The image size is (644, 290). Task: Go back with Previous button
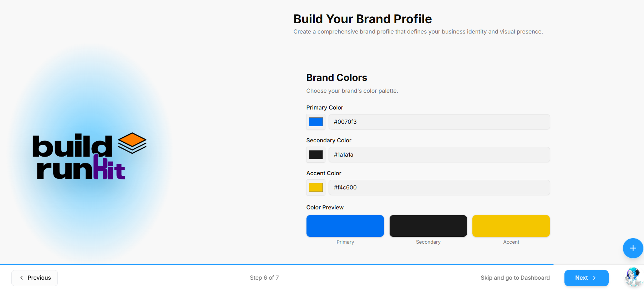35,278
